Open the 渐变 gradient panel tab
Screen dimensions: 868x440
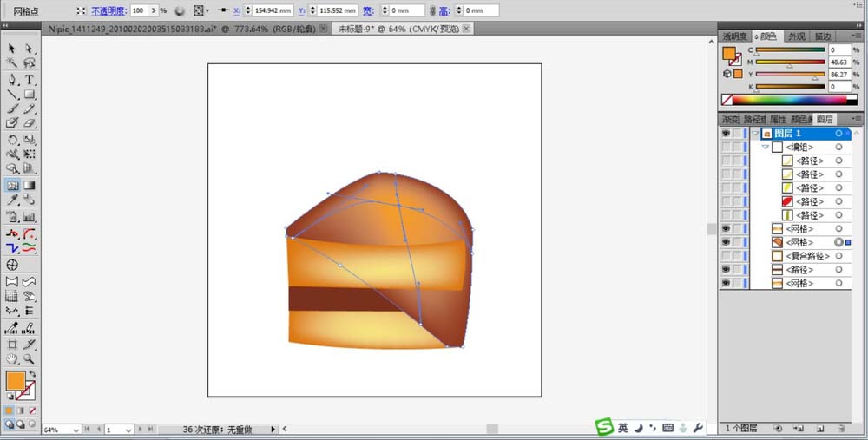click(731, 120)
